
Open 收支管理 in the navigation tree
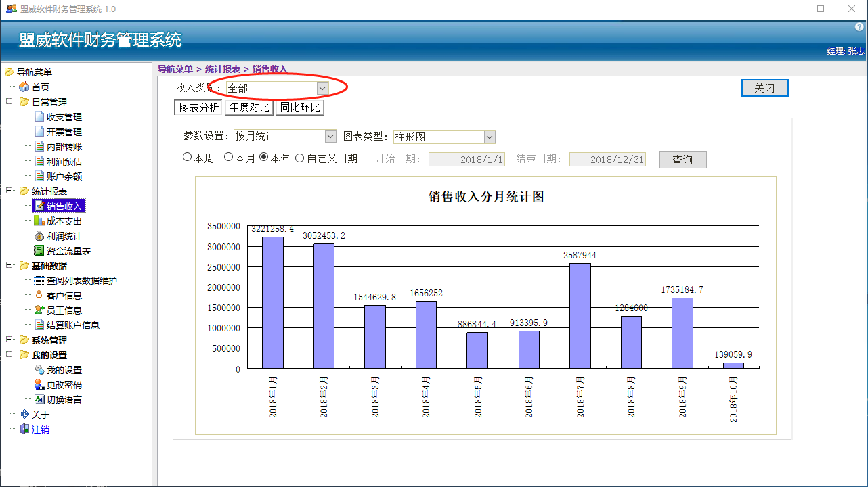64,117
